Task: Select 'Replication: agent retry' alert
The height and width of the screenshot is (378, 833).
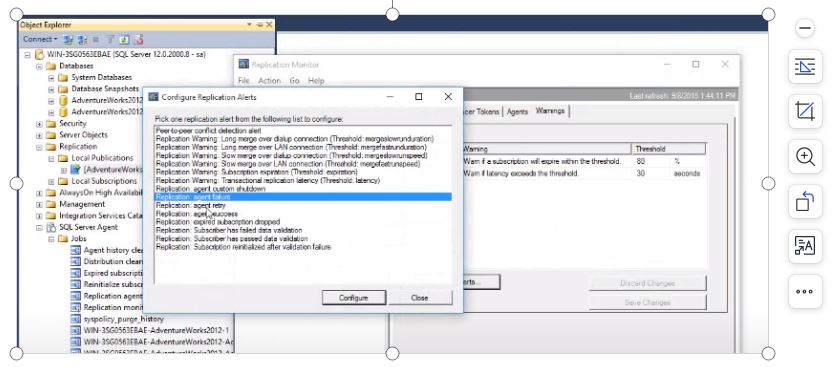Action: pyautogui.click(x=303, y=205)
